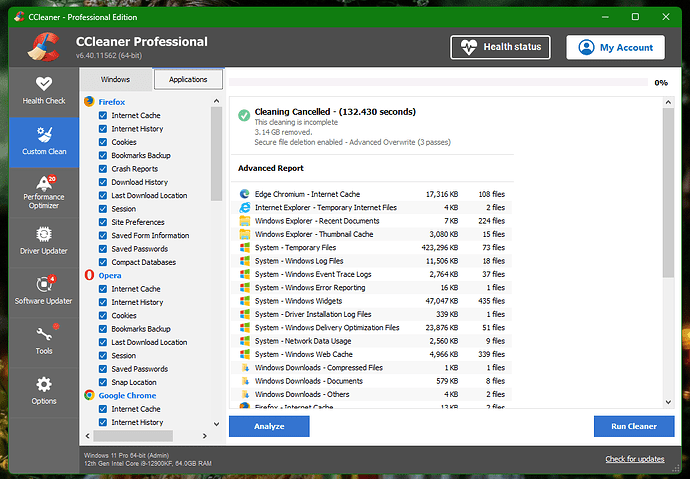Select Opera section header
Viewport: 690px width, 479px height.
110,275
